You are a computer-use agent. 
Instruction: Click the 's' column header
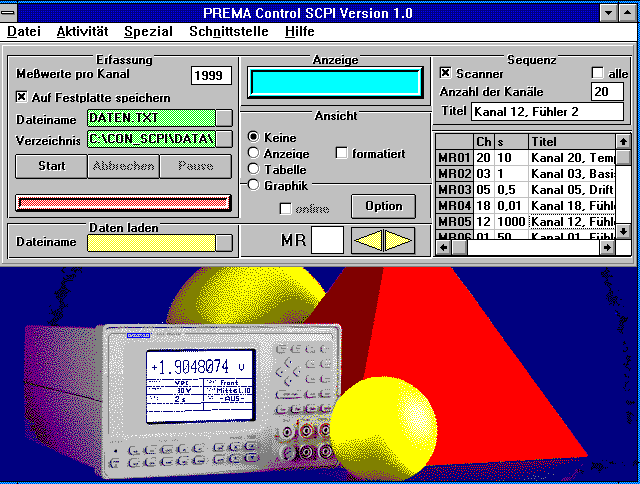click(x=511, y=142)
